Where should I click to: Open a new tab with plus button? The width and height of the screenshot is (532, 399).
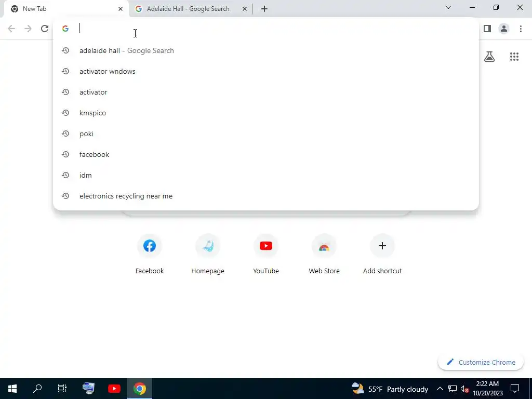(x=264, y=9)
